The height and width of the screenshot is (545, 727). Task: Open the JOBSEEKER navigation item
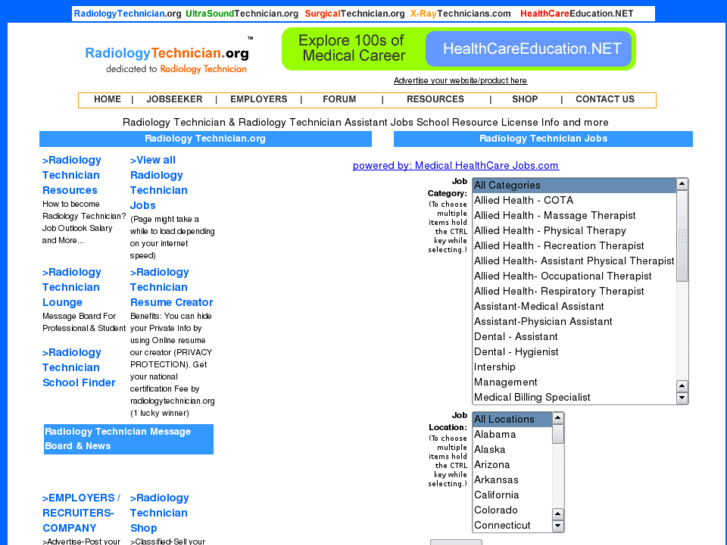pos(174,99)
